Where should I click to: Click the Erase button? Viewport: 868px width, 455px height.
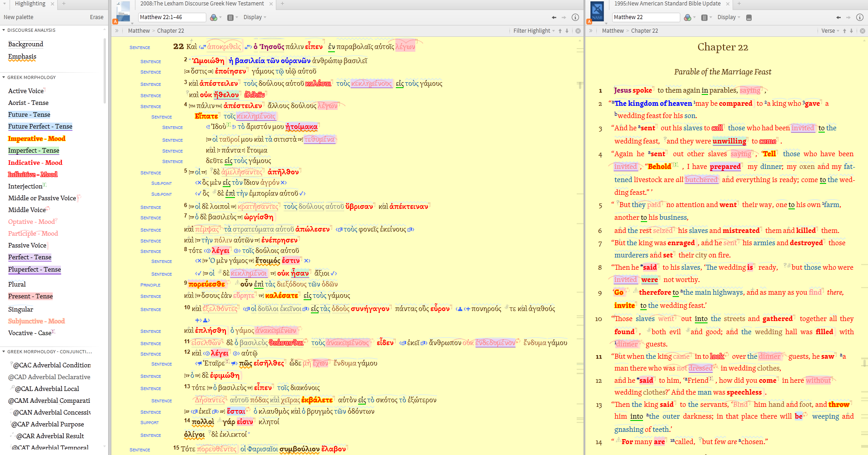tap(96, 17)
